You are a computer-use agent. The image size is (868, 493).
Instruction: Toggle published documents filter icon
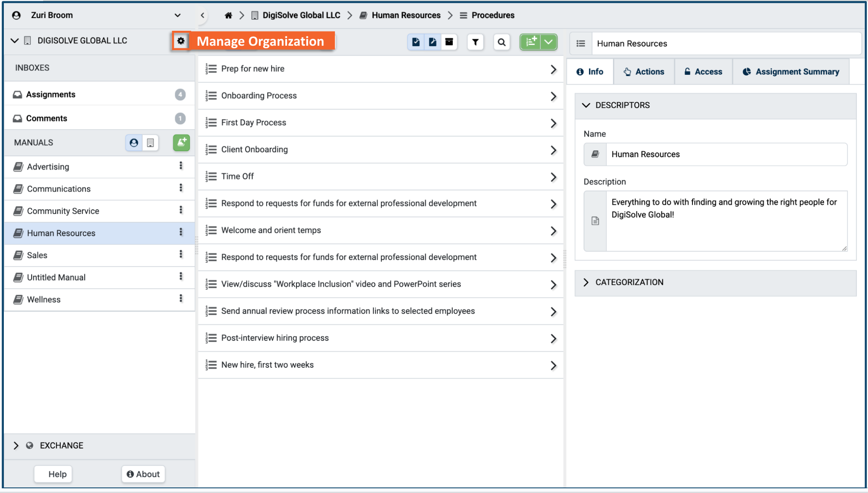pyautogui.click(x=416, y=42)
